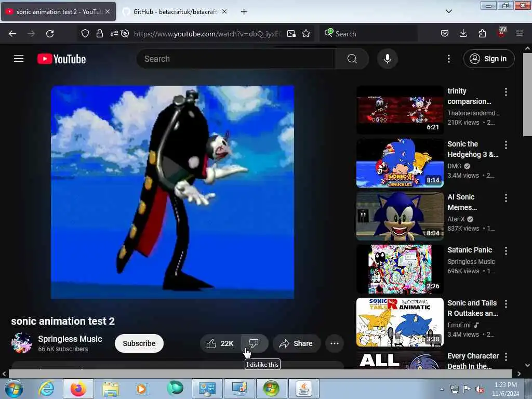Image resolution: width=532 pixels, height=399 pixels.
Task: Open the Firefox application hamburger menu
Action: click(520, 33)
